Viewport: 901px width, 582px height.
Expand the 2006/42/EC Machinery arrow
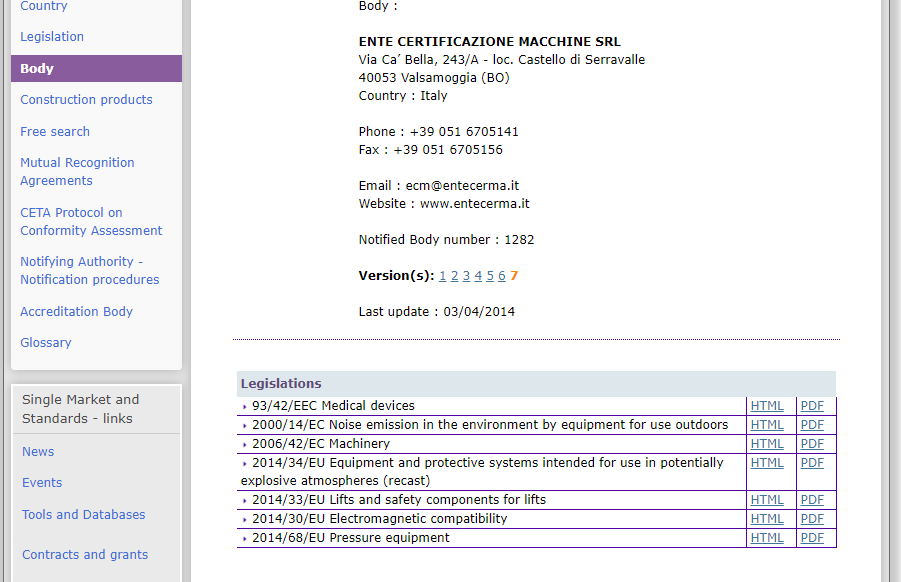pos(245,445)
